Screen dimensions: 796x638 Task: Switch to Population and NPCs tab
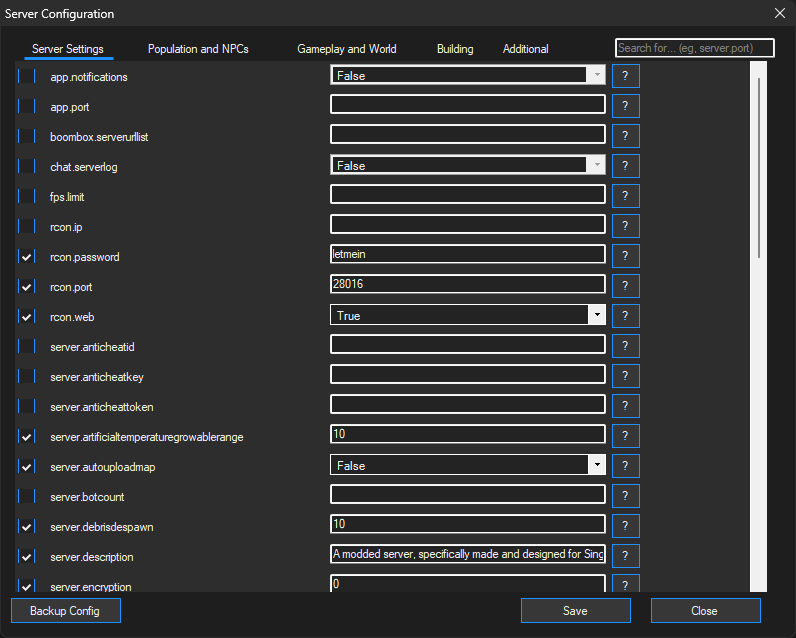point(198,49)
